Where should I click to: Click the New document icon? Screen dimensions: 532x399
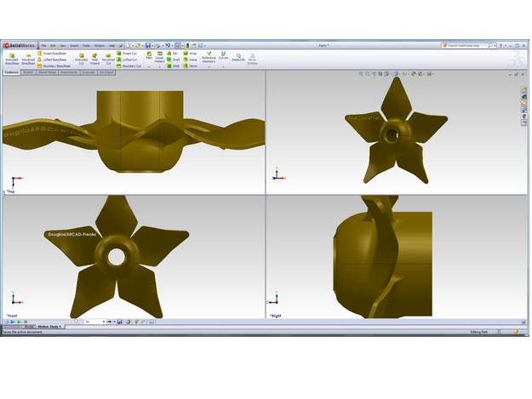129,45
